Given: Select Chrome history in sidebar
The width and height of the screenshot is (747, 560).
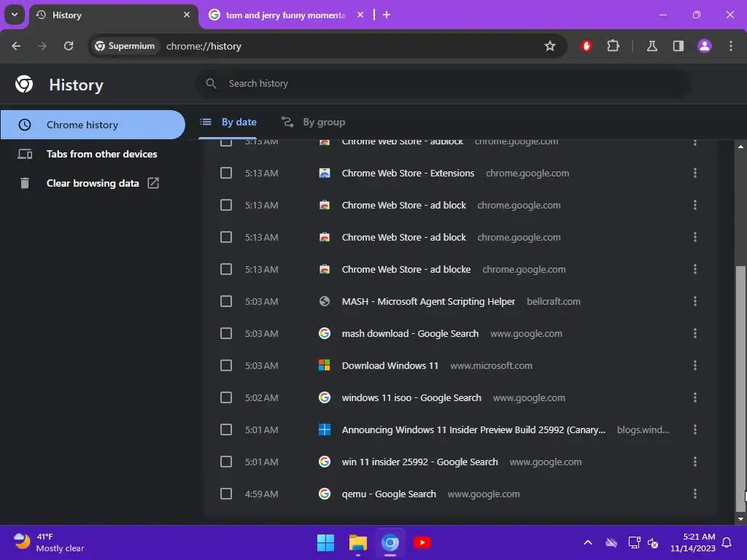Looking at the screenshot, I should click(93, 125).
